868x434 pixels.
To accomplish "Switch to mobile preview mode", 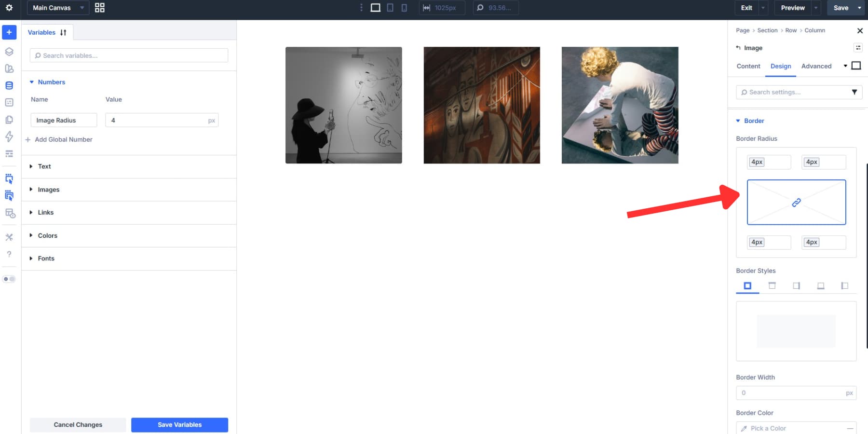I will pos(405,8).
